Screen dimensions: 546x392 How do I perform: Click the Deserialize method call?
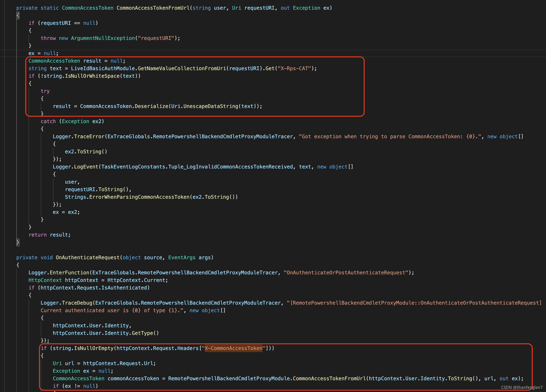[151, 106]
